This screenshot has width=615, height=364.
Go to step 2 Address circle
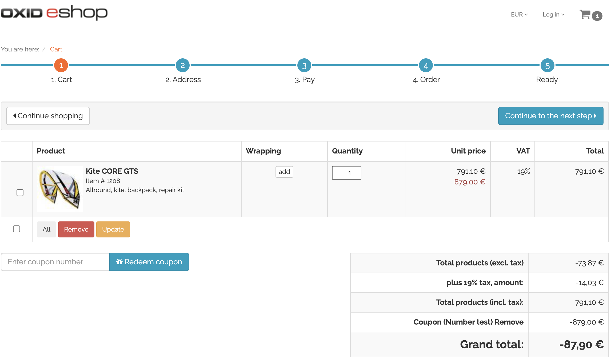pos(183,65)
